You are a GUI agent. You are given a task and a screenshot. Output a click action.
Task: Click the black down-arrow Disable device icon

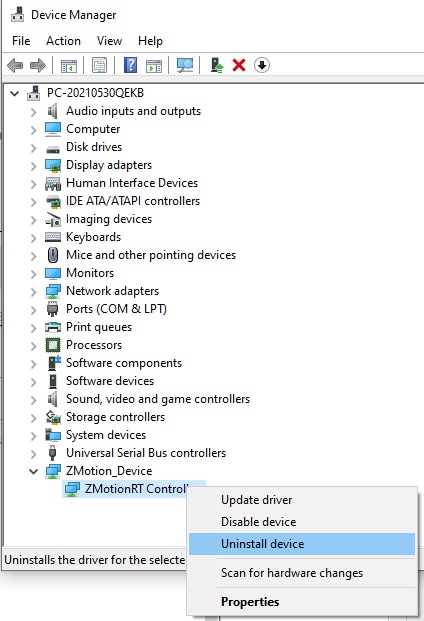pos(262,65)
